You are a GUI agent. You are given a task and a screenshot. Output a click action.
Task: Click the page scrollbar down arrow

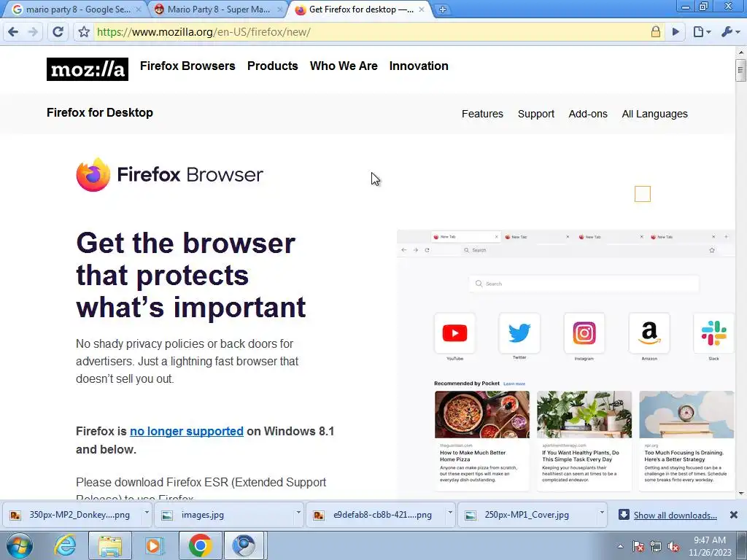[x=741, y=494]
